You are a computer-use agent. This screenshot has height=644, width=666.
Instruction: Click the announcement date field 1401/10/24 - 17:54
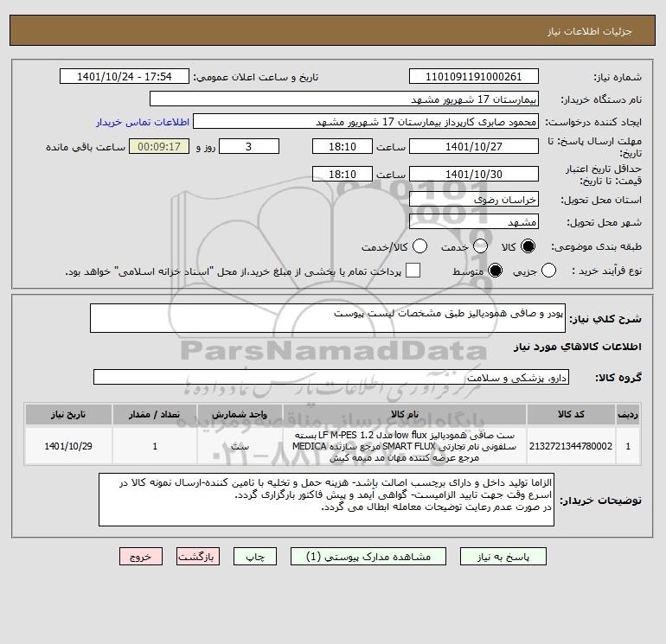pyautogui.click(x=125, y=76)
